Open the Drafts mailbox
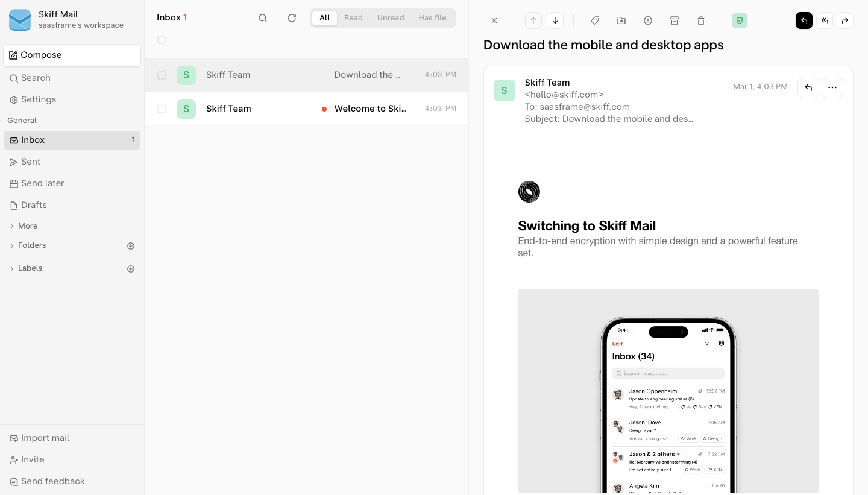Screen dimensions: 868x495 (72, 205)
